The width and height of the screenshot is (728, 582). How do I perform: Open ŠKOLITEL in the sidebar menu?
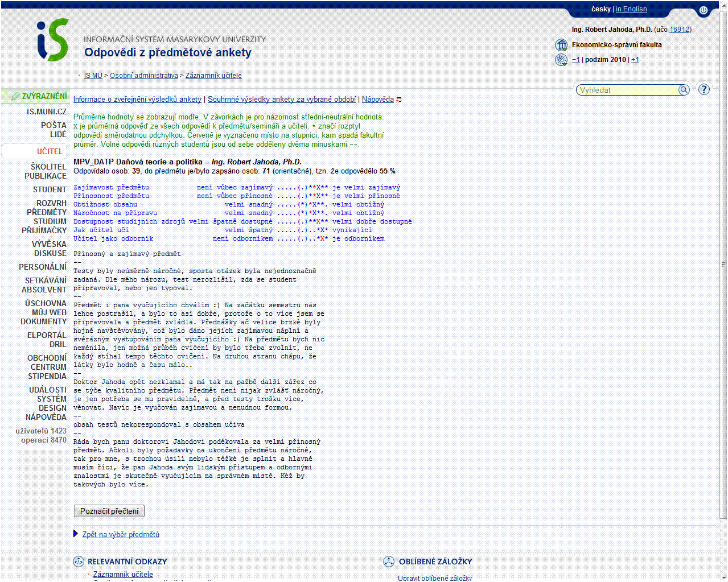pos(49,167)
